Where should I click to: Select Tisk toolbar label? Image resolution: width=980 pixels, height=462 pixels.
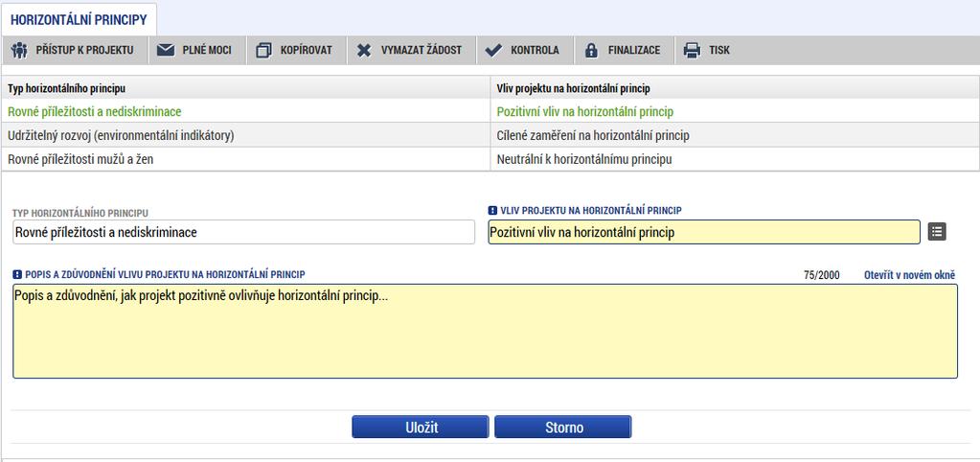click(719, 51)
